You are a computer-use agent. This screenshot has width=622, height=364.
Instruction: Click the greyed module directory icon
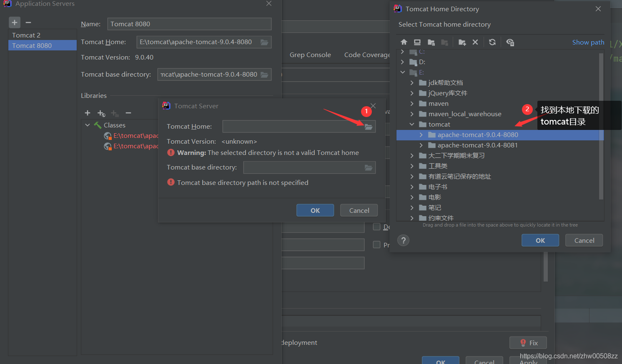[444, 42]
